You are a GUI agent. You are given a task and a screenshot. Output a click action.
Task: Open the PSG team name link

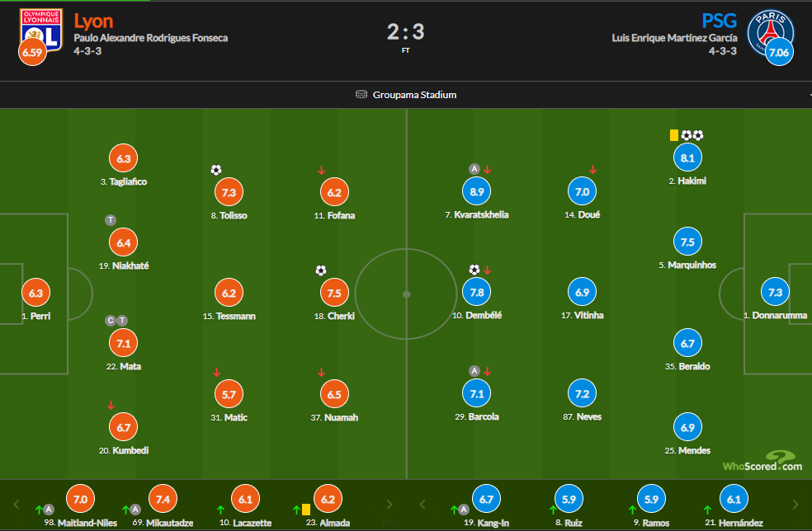(719, 21)
